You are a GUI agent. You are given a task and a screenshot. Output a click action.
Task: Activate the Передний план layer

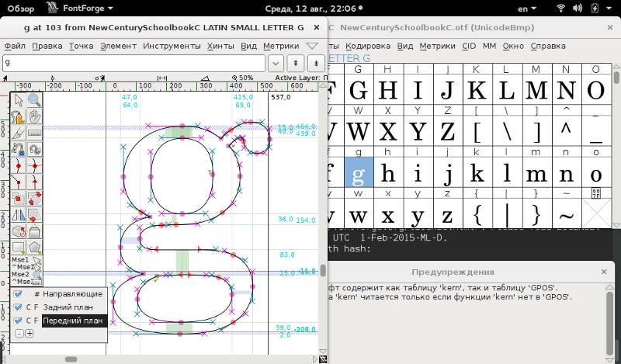73,321
